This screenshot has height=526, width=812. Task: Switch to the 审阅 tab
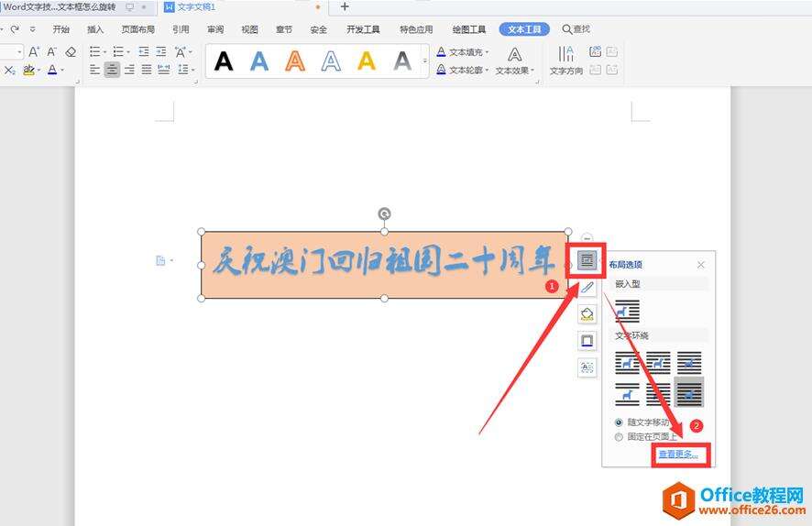tap(215, 29)
